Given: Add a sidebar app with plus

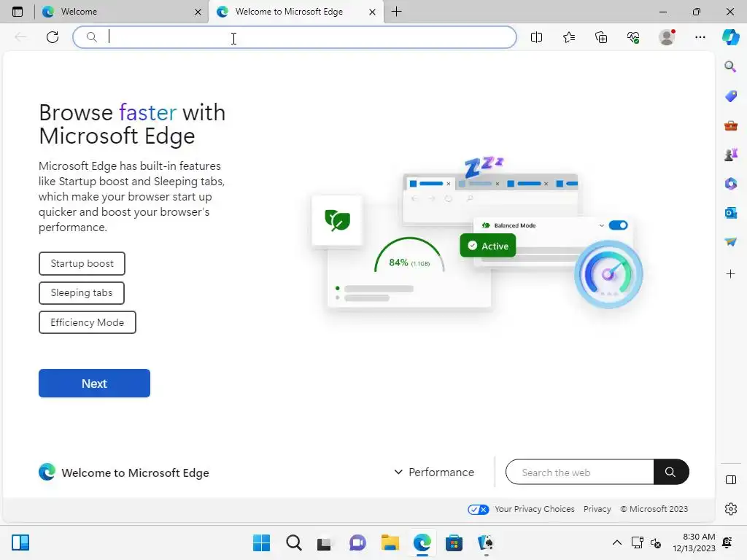Looking at the screenshot, I should pyautogui.click(x=730, y=274).
